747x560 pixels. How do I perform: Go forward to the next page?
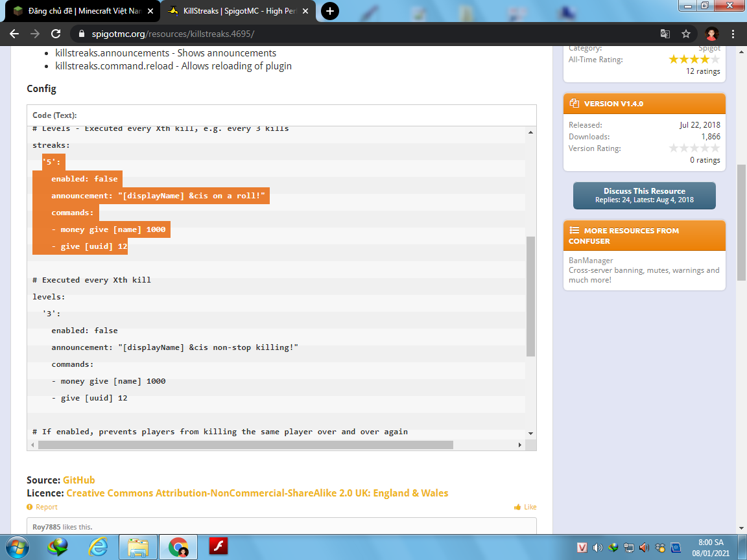35,34
